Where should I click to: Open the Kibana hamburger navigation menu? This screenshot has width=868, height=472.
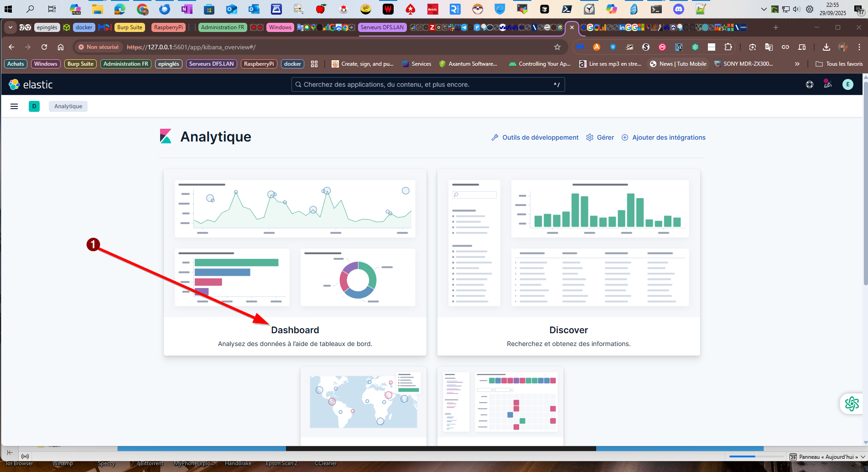(x=14, y=106)
